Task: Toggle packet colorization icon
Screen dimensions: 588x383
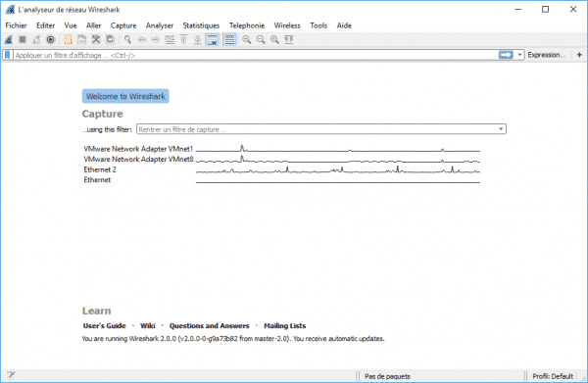Action: (x=229, y=40)
